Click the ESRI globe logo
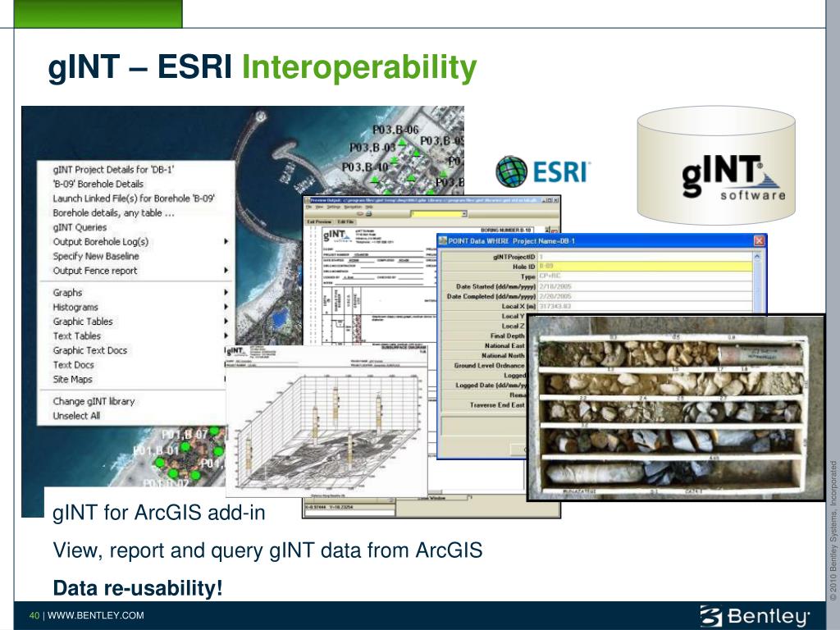This screenshot has width=840, height=630. (512, 171)
